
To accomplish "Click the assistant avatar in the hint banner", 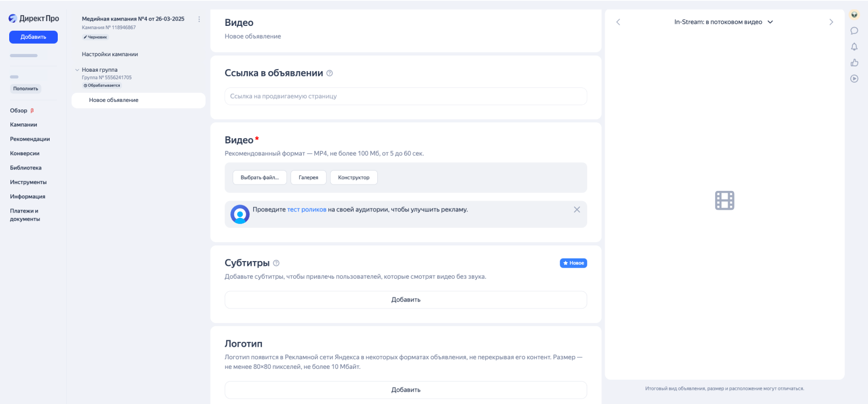I will click(240, 214).
